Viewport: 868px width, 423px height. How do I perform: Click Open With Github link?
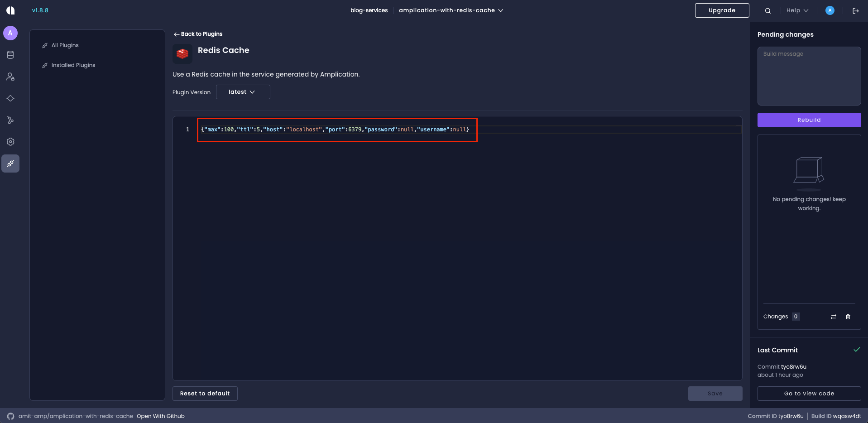(x=161, y=416)
